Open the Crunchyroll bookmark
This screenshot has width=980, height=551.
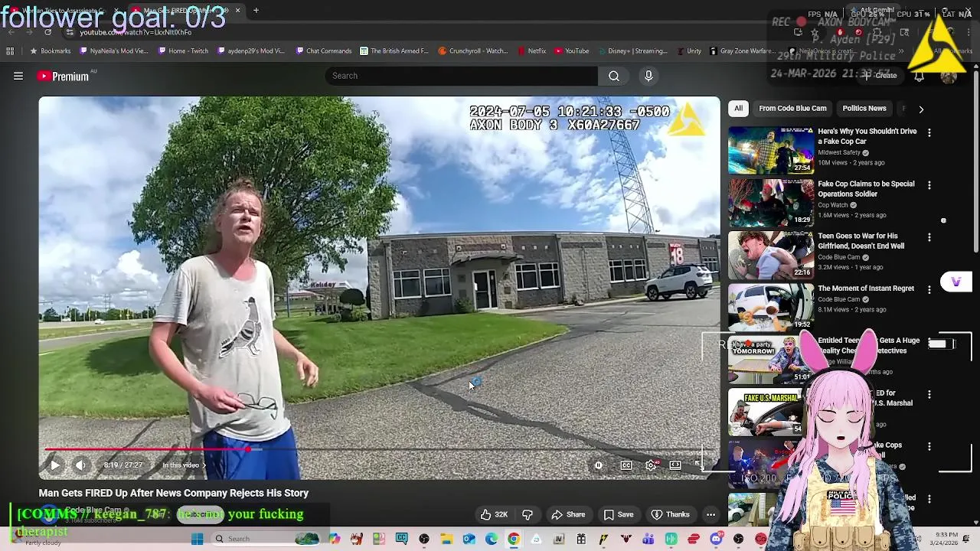point(473,51)
